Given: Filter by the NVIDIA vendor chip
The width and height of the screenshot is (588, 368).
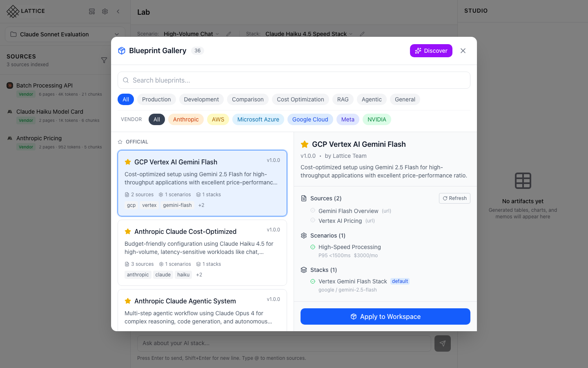Looking at the screenshot, I should pos(376,119).
